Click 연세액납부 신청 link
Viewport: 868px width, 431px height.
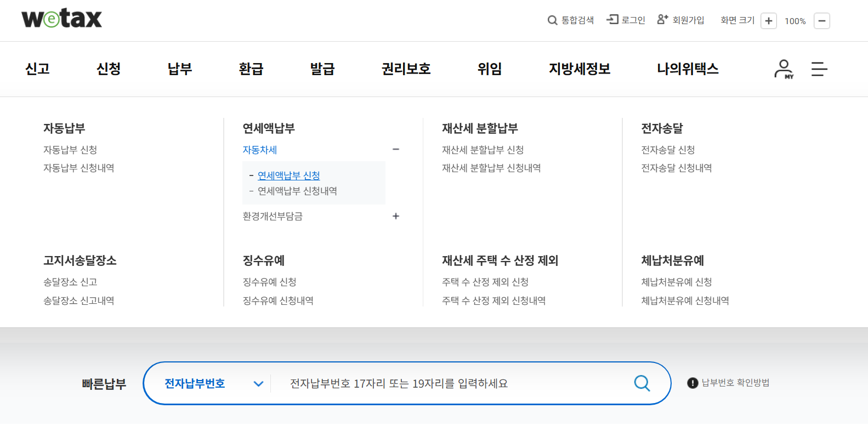[x=289, y=175]
